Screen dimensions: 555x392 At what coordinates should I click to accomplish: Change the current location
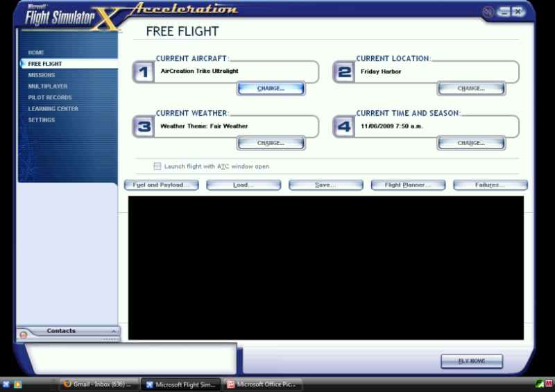(x=471, y=89)
